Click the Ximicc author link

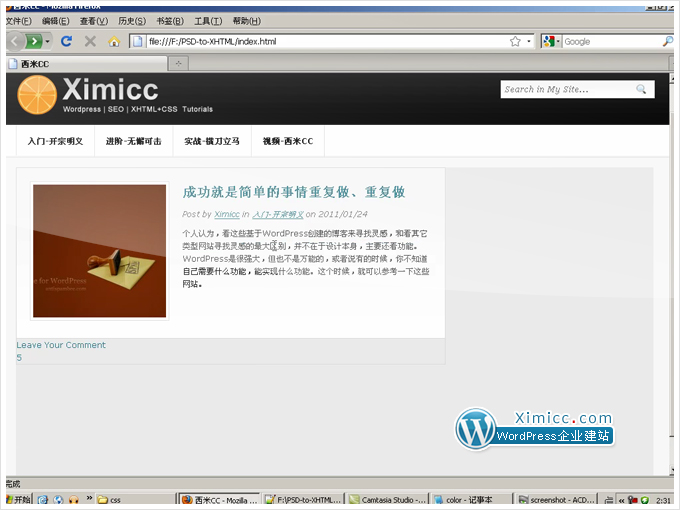(x=227, y=214)
